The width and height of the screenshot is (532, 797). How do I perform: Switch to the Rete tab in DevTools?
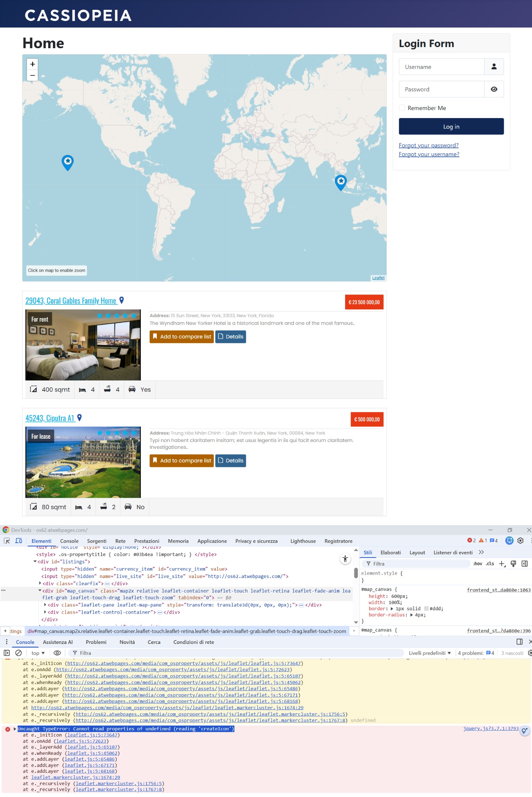pyautogui.click(x=120, y=541)
